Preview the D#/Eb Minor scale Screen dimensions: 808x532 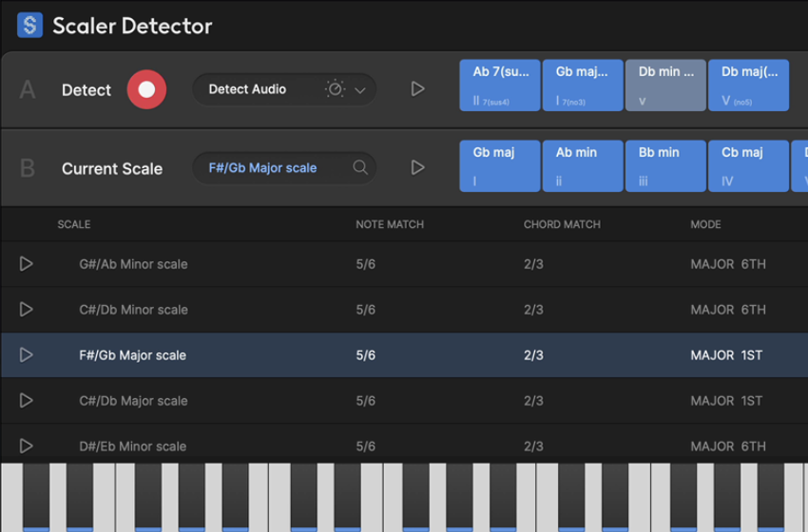coord(27,446)
